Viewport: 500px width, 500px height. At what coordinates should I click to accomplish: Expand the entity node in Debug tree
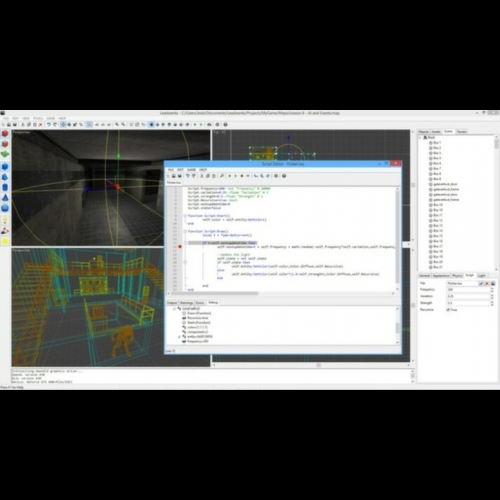179,337
